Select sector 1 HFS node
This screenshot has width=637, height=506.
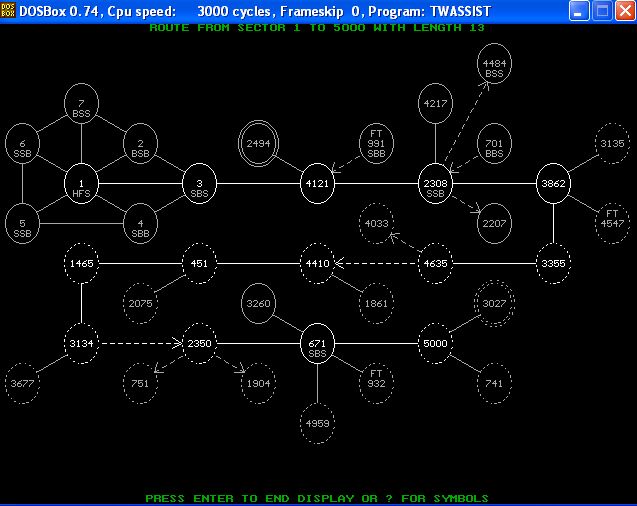coord(81,184)
